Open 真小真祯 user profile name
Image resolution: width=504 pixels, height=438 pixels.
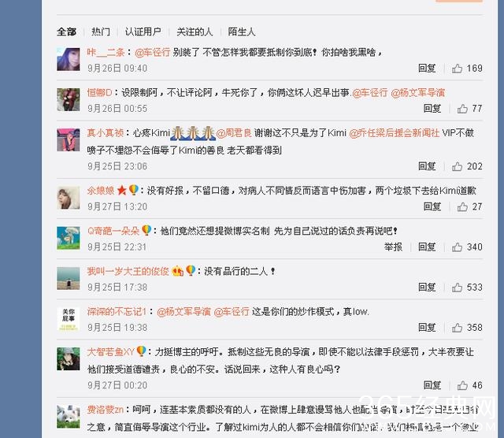tap(105, 133)
